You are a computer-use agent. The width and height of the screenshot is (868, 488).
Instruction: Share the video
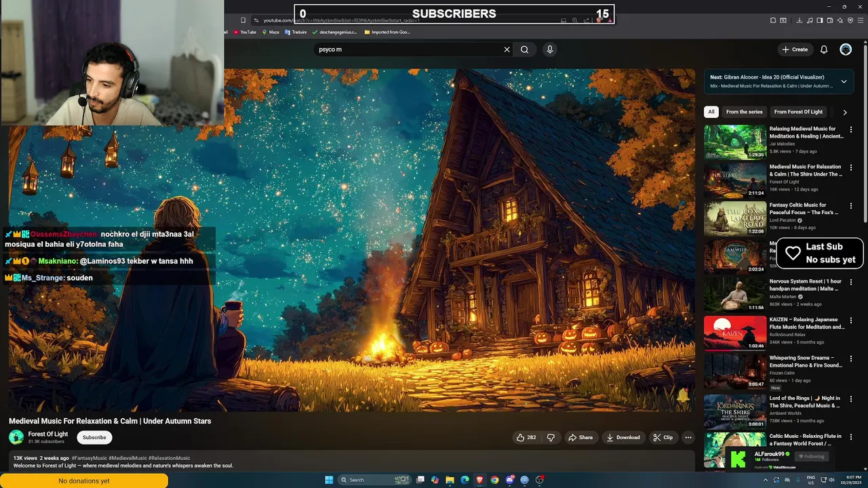pyautogui.click(x=580, y=437)
